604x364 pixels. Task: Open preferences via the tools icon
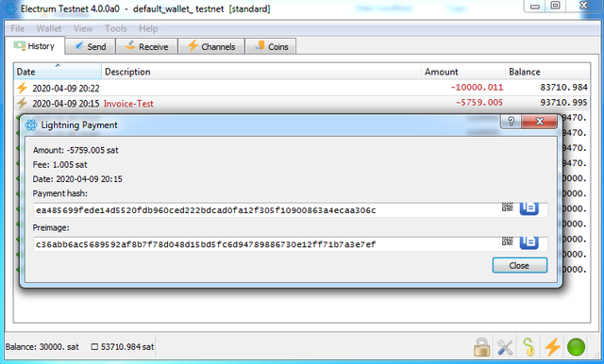[505, 347]
